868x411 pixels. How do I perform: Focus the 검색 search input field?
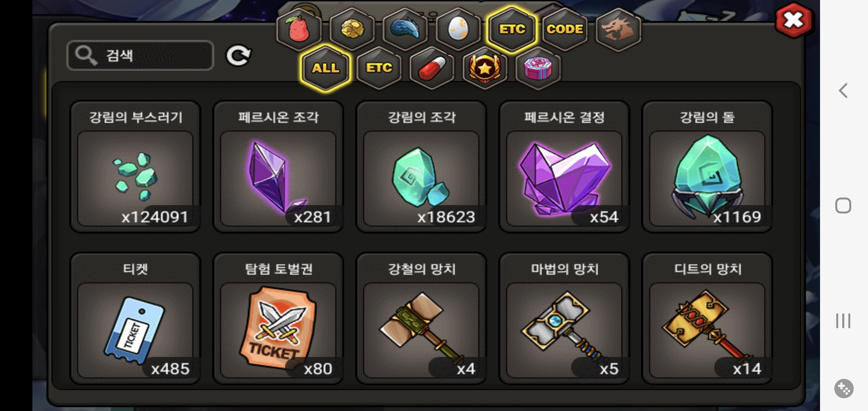click(140, 56)
